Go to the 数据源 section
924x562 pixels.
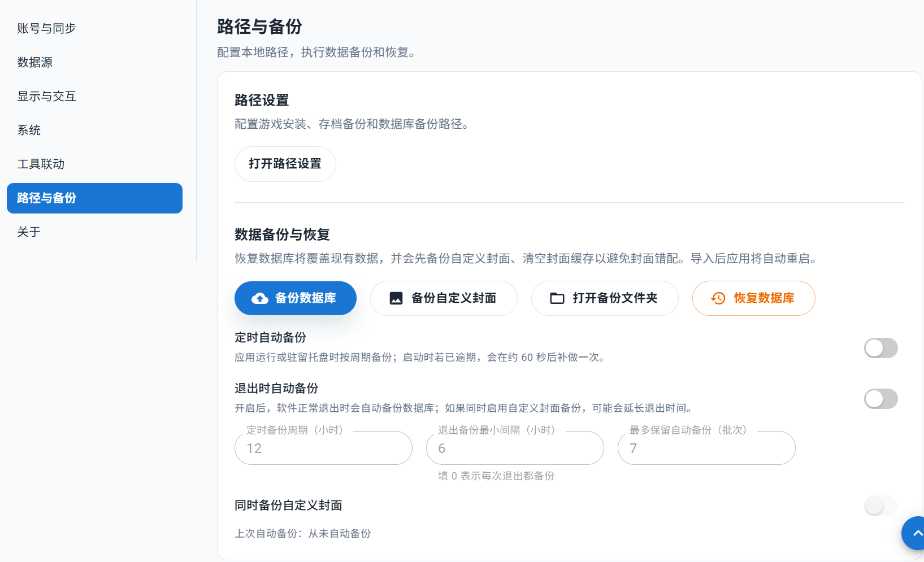(x=94, y=62)
